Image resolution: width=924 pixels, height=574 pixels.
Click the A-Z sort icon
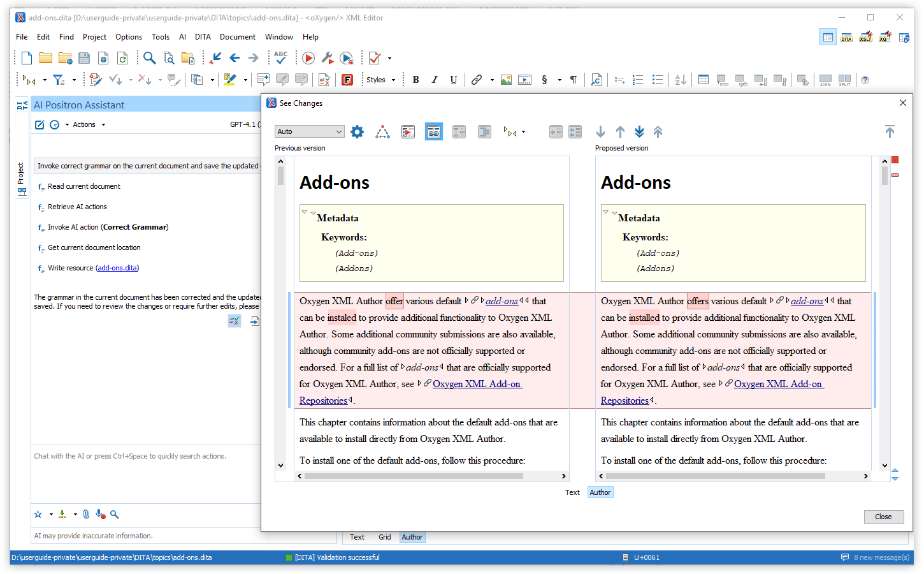coord(681,80)
